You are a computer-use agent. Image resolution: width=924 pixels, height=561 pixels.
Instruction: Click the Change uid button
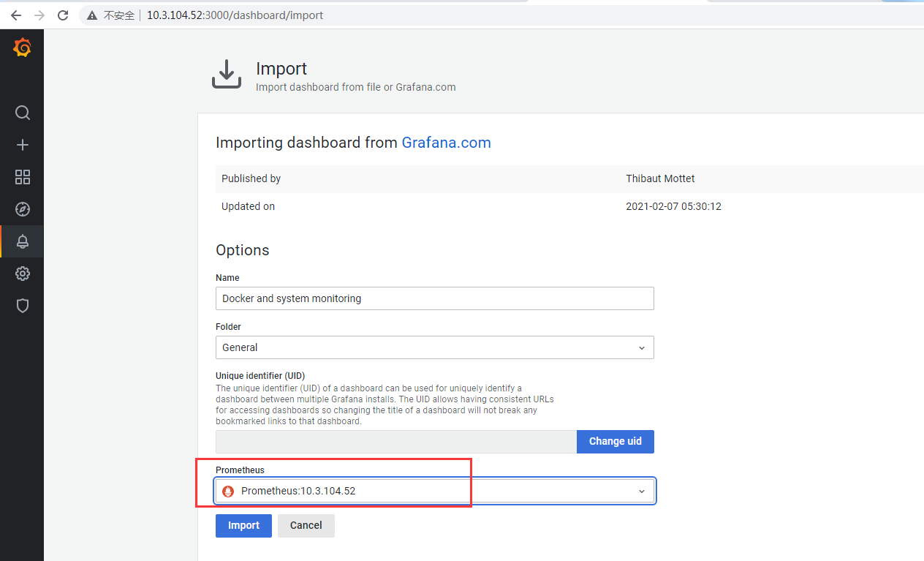click(615, 442)
